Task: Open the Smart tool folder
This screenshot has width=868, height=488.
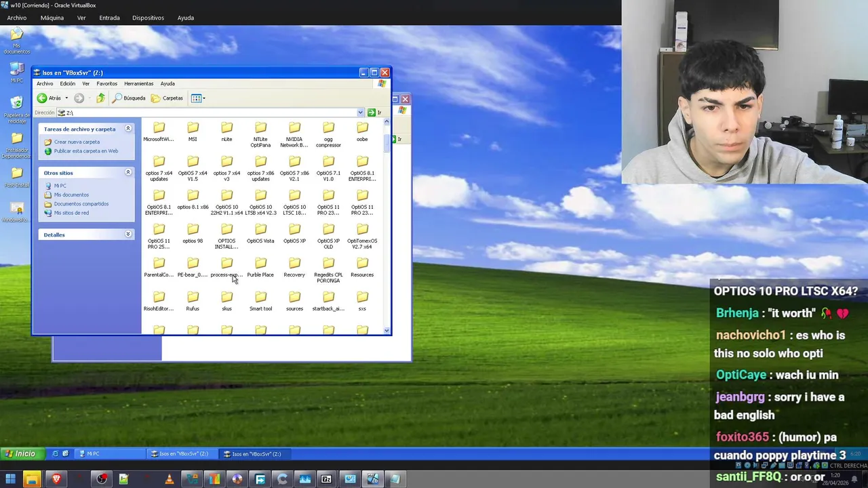Action: click(260, 301)
